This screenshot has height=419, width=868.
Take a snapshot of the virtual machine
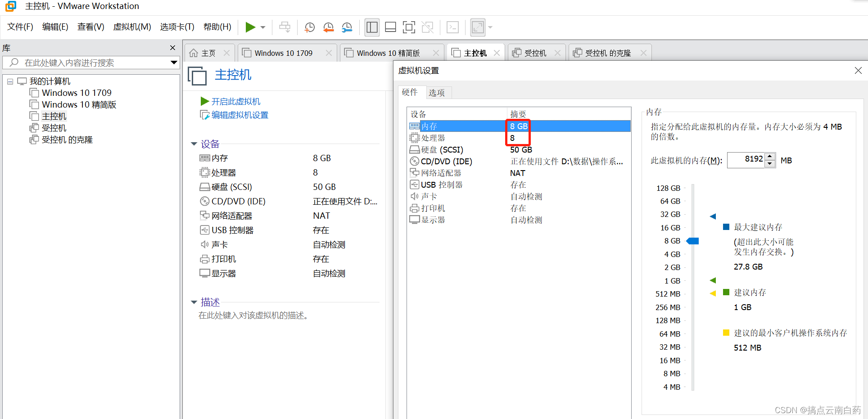pos(309,27)
